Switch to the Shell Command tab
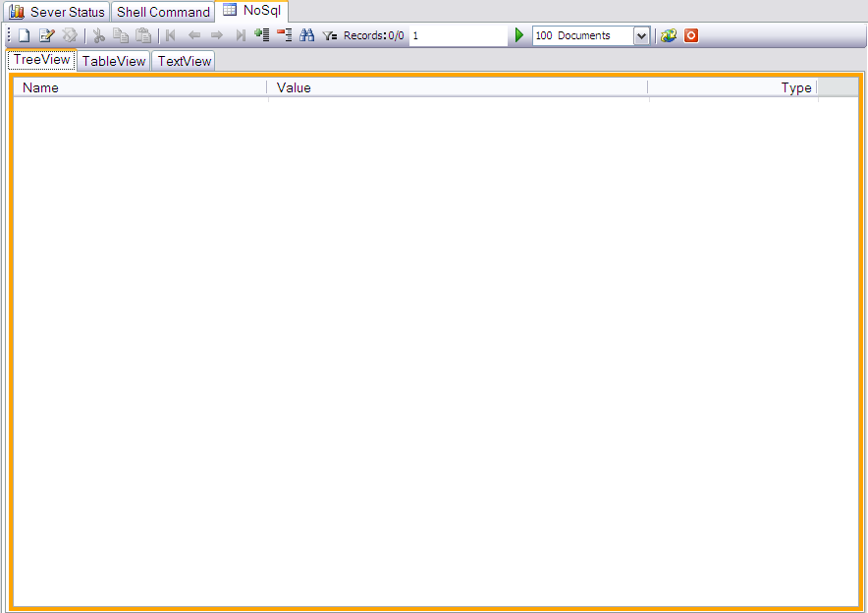The height and width of the screenshot is (613, 868). [163, 12]
